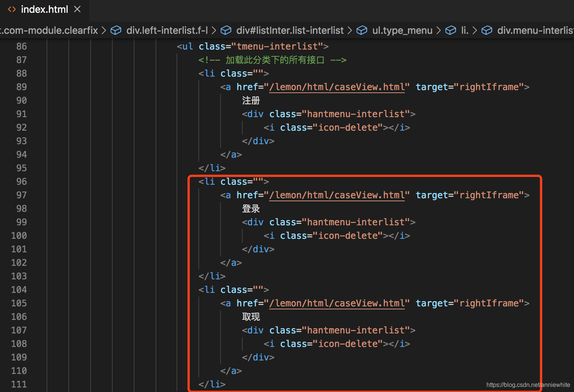The width and height of the screenshot is (574, 392).
Task: Click line number 86 in gutter
Action: point(21,47)
